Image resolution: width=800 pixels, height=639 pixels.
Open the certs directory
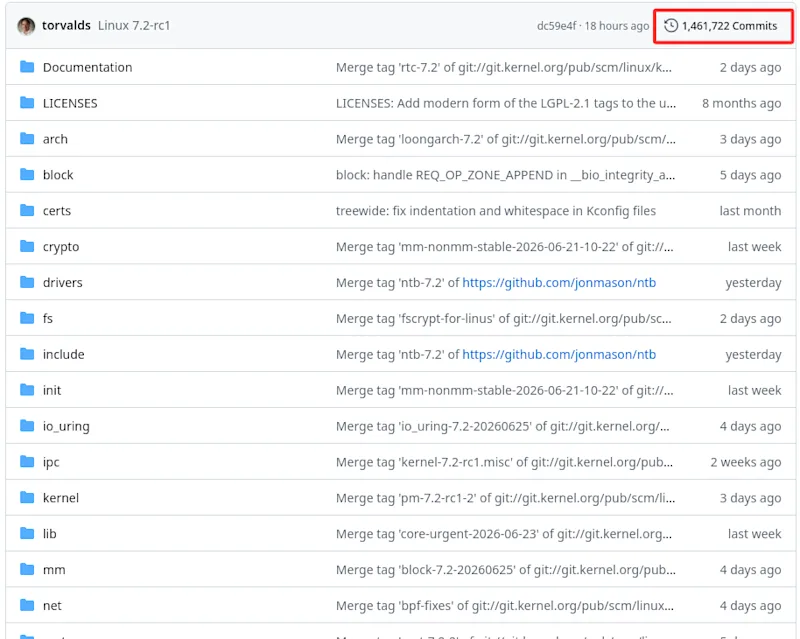tap(57, 211)
